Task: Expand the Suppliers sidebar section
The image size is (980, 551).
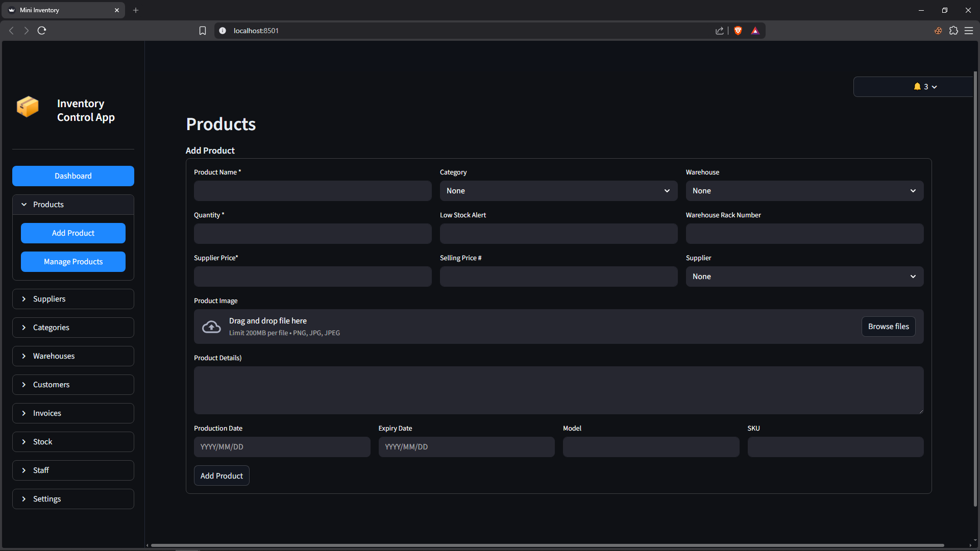Action: (73, 299)
